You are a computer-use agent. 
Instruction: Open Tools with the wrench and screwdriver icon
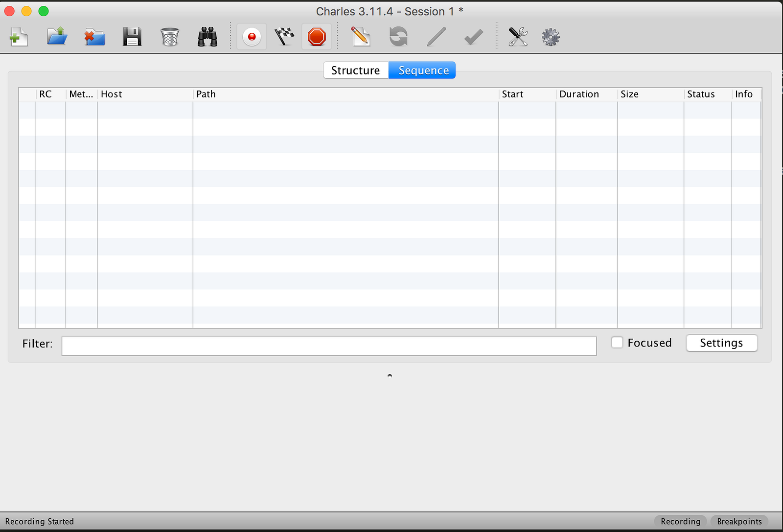click(518, 37)
